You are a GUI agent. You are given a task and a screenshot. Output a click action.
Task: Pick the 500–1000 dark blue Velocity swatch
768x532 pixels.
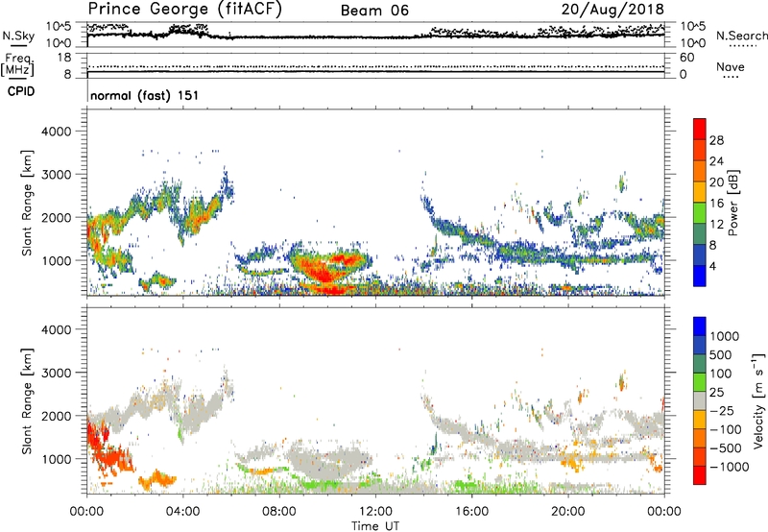click(700, 345)
